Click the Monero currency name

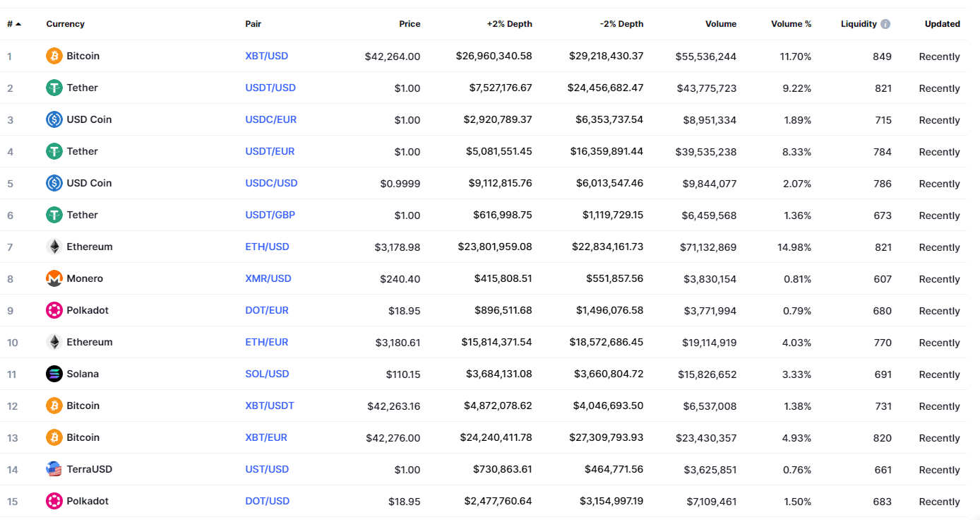coord(85,278)
